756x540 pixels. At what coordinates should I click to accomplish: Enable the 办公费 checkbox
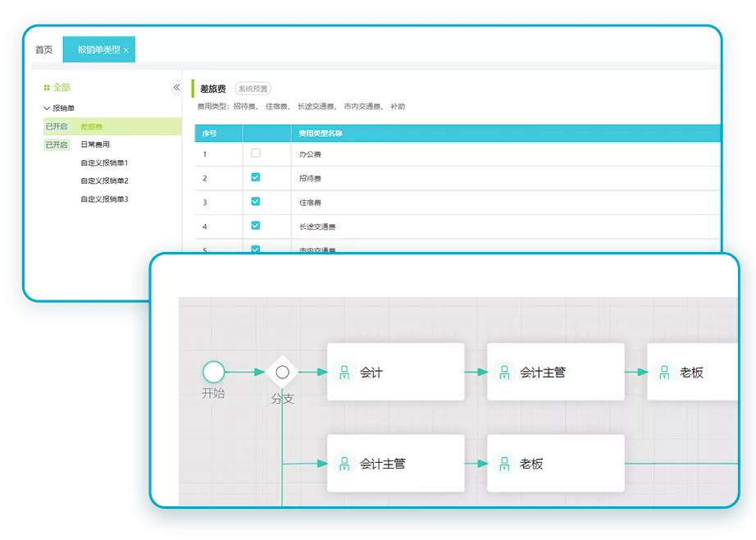[x=256, y=153]
